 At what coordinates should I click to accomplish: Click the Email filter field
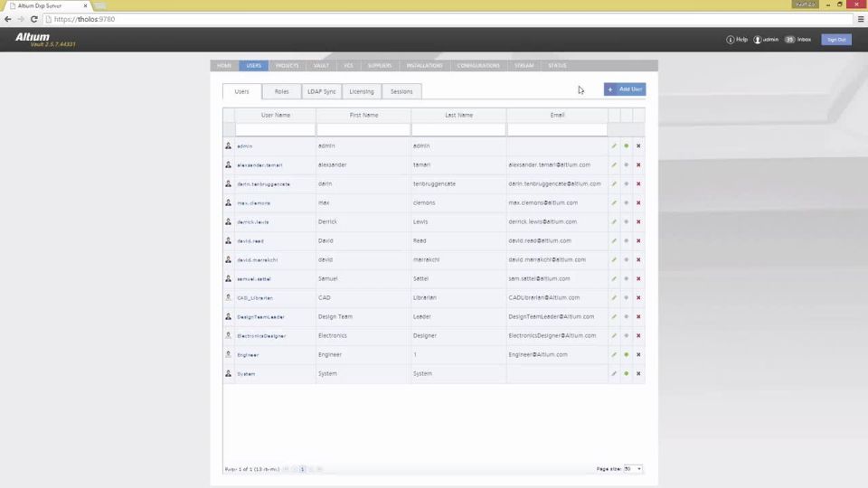[557, 129]
